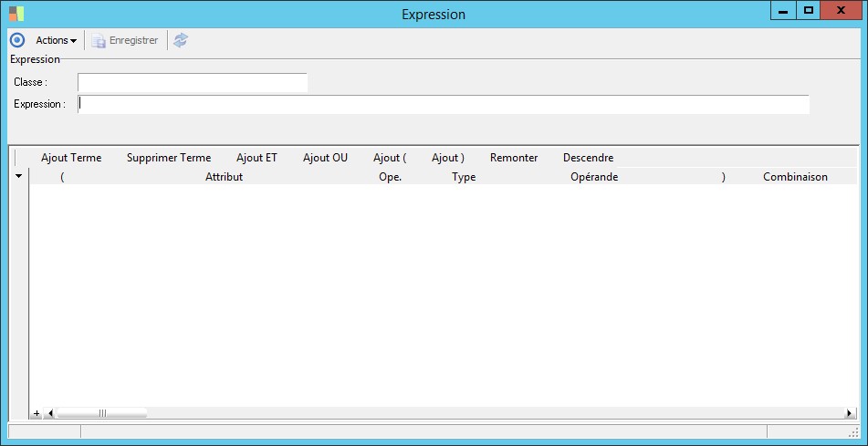868x446 pixels.
Task: Click the Opérande column header
Action: 594,177
